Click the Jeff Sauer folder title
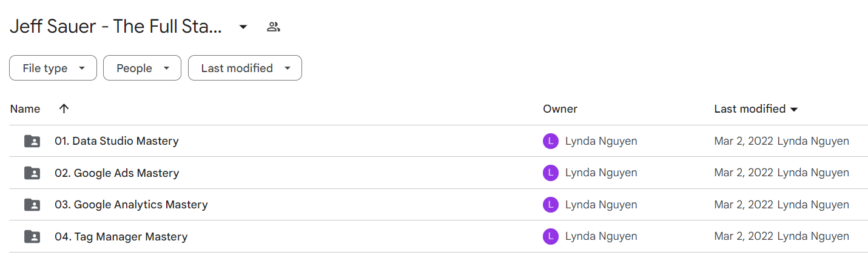Screen dimensions: 868x278 pyautogui.click(x=116, y=27)
